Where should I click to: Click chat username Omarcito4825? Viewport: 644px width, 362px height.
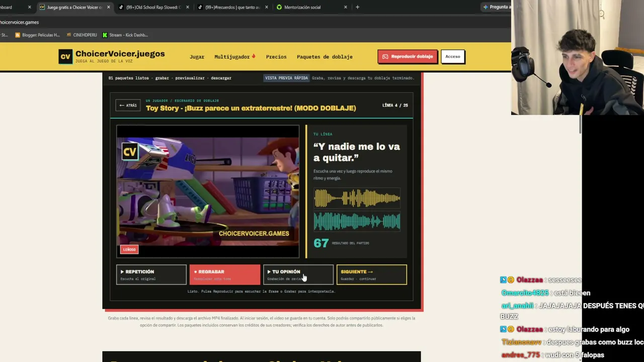click(524, 293)
